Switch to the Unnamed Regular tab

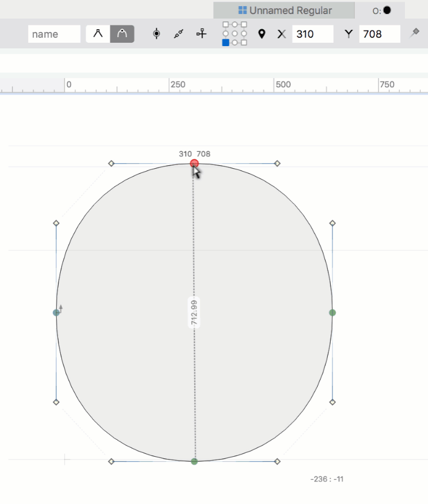[x=284, y=10]
